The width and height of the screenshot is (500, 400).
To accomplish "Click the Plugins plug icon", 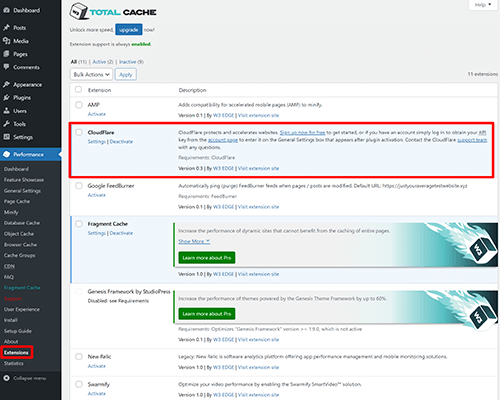I will pos(6,98).
